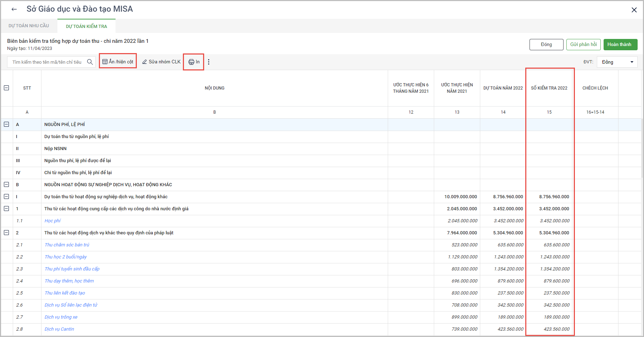644x337 pixels.
Task: Close the window with the X icon
Action: click(634, 10)
